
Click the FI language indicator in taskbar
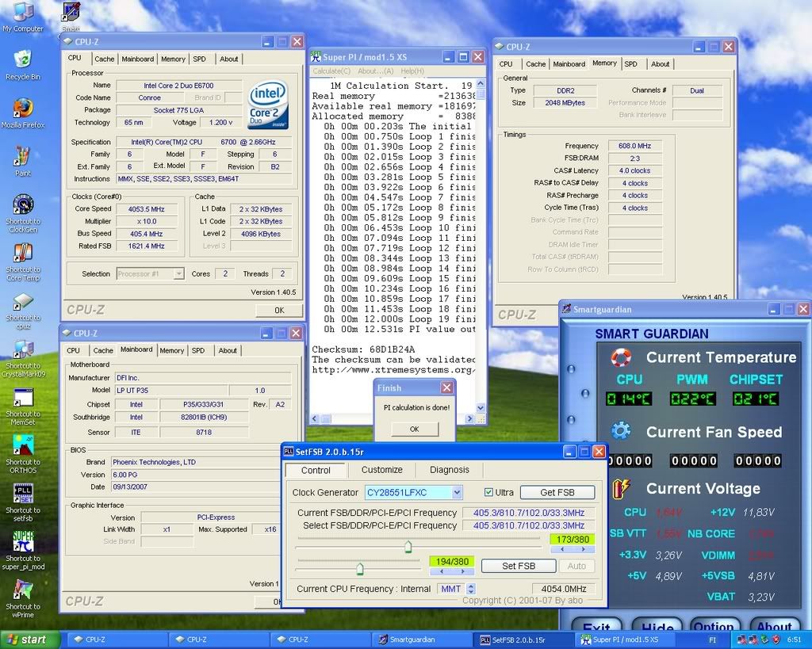tap(712, 640)
